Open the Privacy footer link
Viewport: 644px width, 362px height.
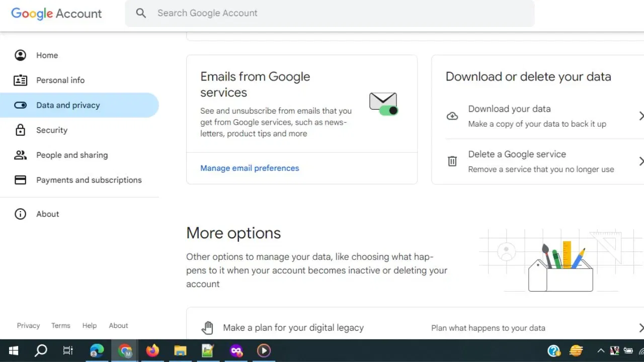(x=28, y=325)
